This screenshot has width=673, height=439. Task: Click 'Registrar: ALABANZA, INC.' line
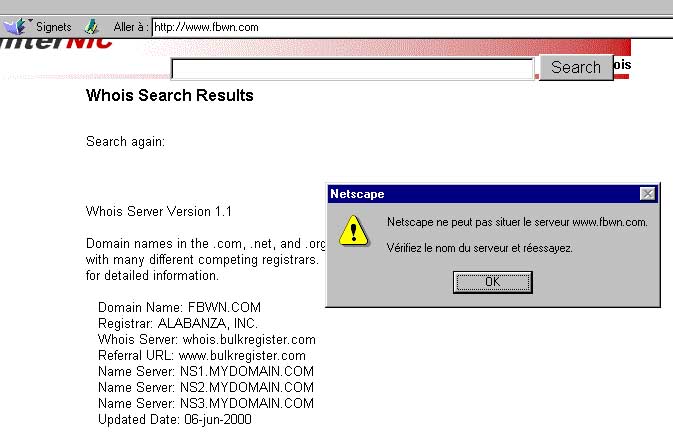178,323
